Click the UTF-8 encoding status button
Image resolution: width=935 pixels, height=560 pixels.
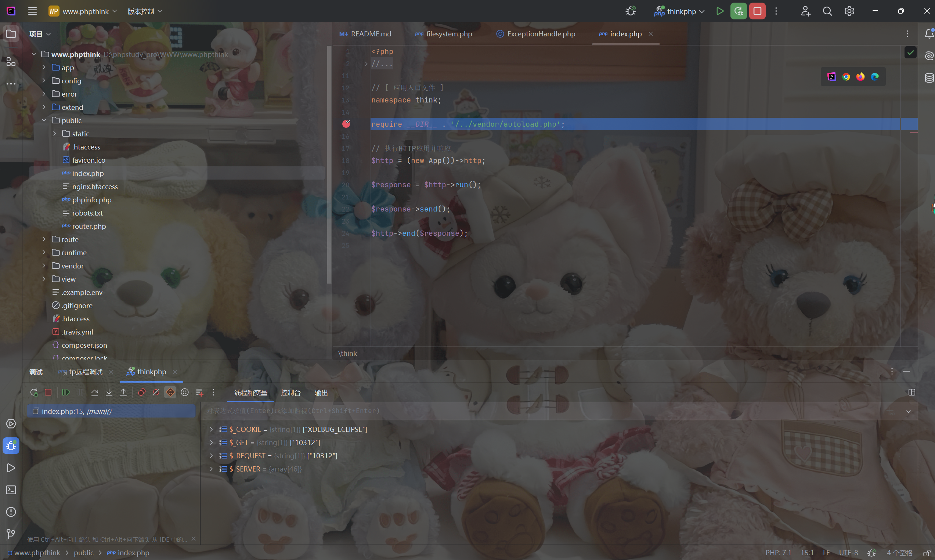(x=848, y=552)
